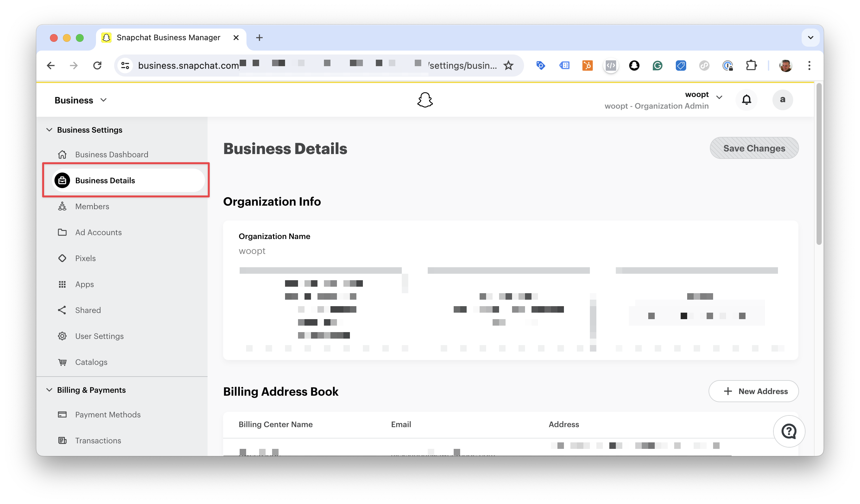Click the Billing Address Book heading

tap(281, 391)
